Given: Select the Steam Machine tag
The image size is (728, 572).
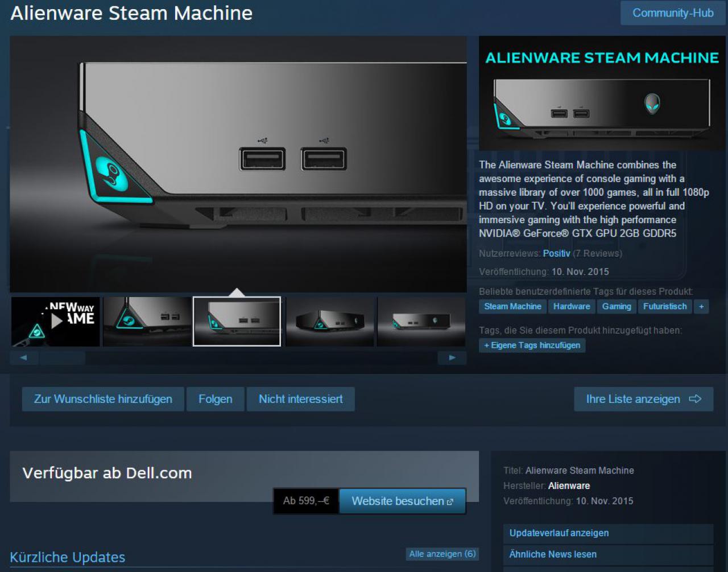Looking at the screenshot, I should coord(512,306).
